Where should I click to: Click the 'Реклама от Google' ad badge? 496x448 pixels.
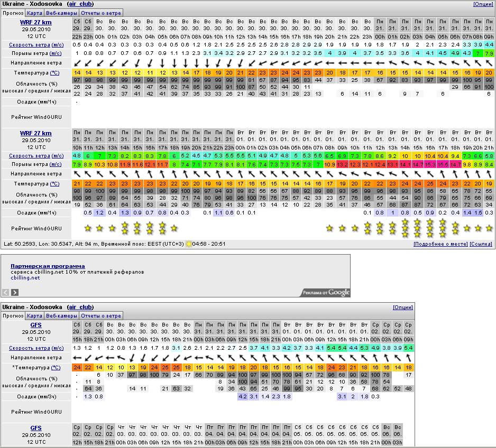(326, 293)
